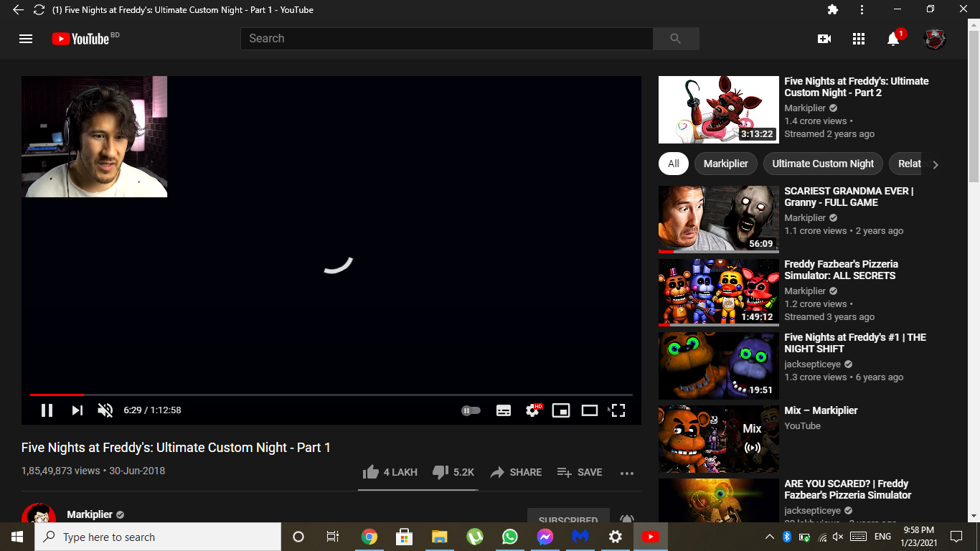Viewport: 980px width, 551px height.
Task: Click in the YouTube Search field
Action: [446, 39]
